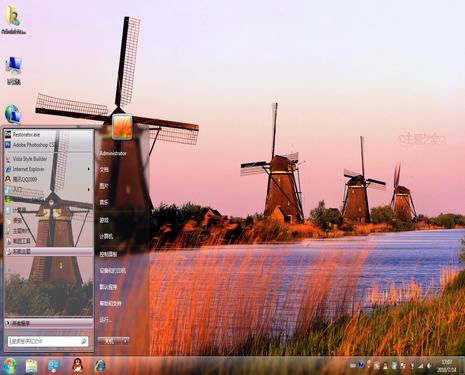Open the computer icon on the desktop
The width and height of the screenshot is (465, 375).
[14, 70]
